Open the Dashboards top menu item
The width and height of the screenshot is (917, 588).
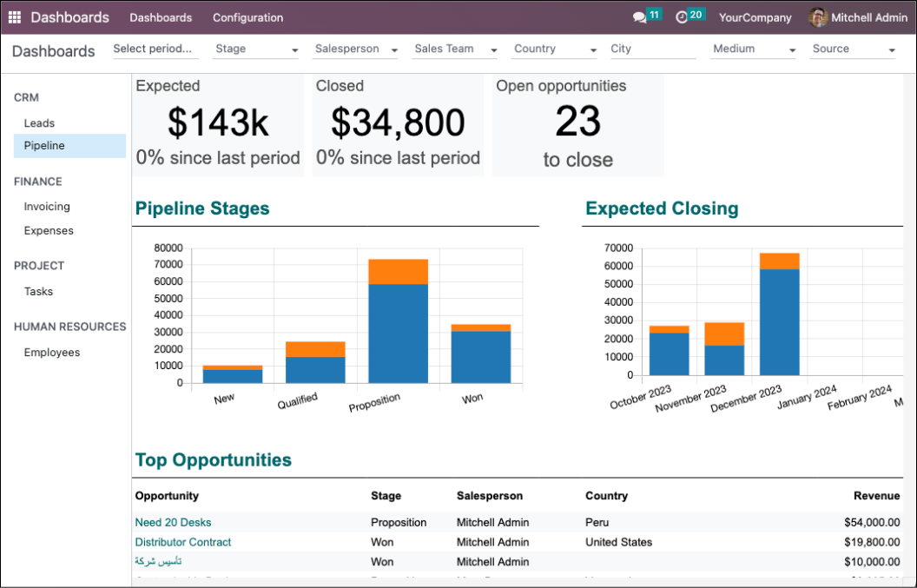tap(161, 17)
